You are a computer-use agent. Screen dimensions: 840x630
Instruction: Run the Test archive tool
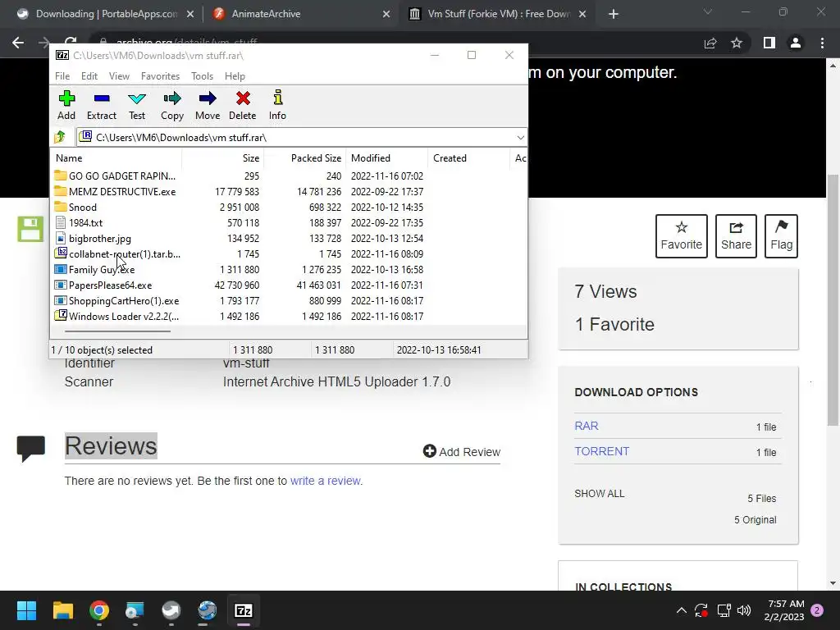[x=137, y=98]
